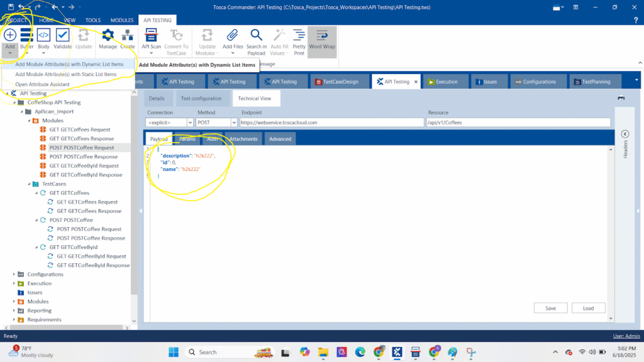Click the Save button
Viewport: 644px width, 362px height.
pyautogui.click(x=550, y=307)
